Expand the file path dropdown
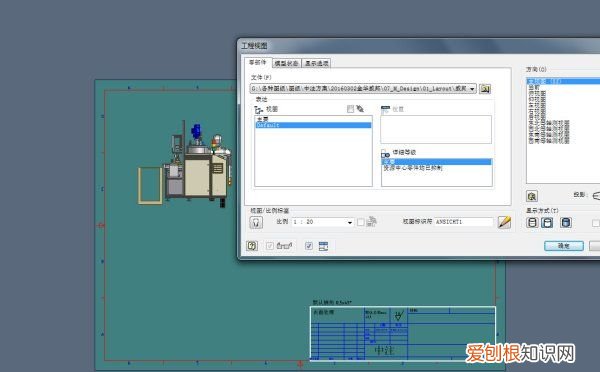Viewport: 600px width, 372px height. (x=472, y=89)
